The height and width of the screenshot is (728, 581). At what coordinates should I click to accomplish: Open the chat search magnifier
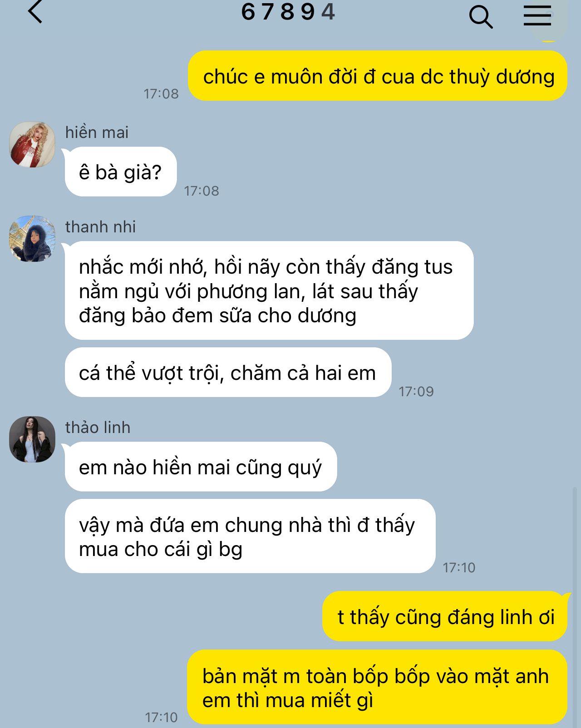[481, 17]
